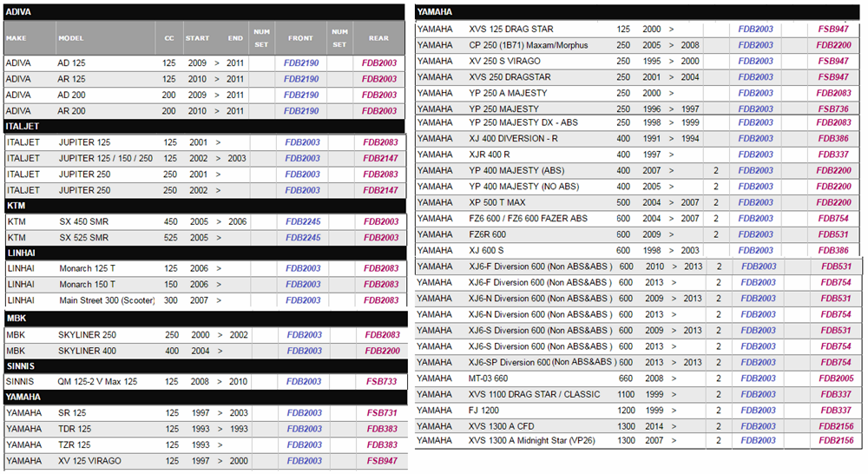Select the ADIVA section heading
Image resolution: width=868 pixels, height=474 pixels.
point(204,12)
